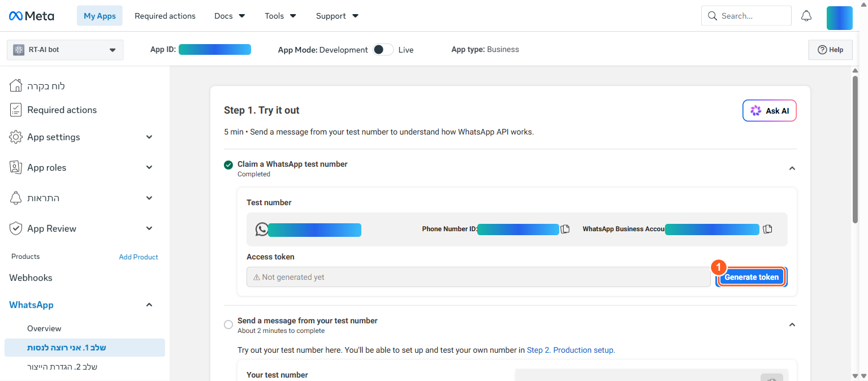Open Required actions in top navigation
The width and height of the screenshot is (868, 381).
[165, 16]
